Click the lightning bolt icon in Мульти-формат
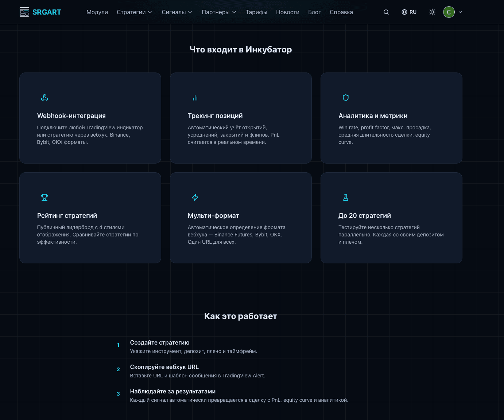Image resolution: width=504 pixels, height=420 pixels. click(x=195, y=197)
